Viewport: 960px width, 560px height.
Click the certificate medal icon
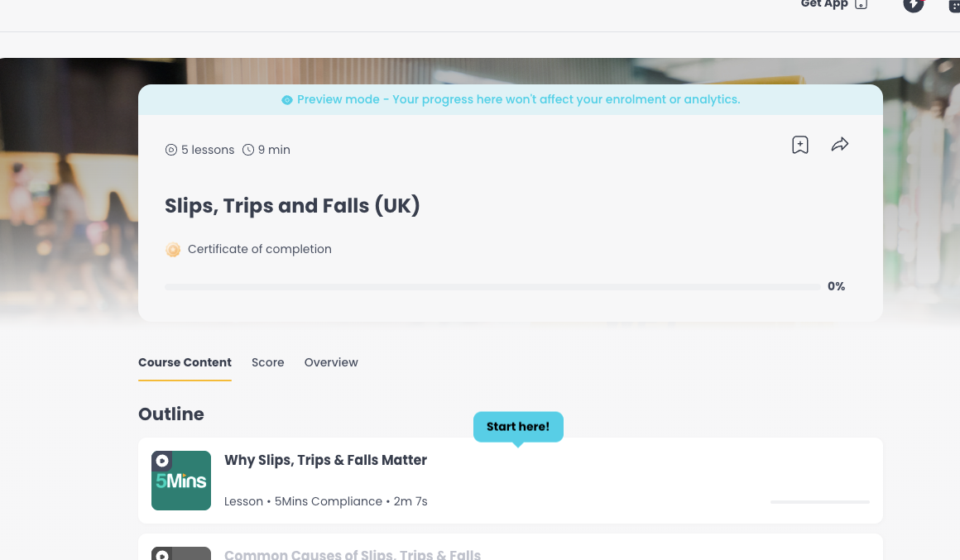(x=173, y=250)
